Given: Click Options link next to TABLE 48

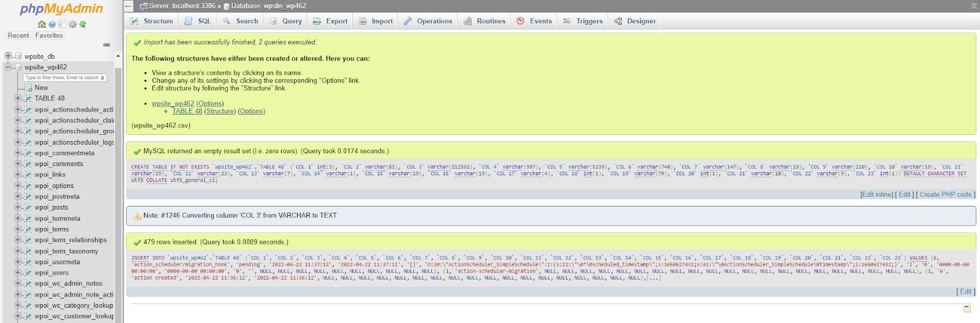Looking at the screenshot, I should pos(252,112).
